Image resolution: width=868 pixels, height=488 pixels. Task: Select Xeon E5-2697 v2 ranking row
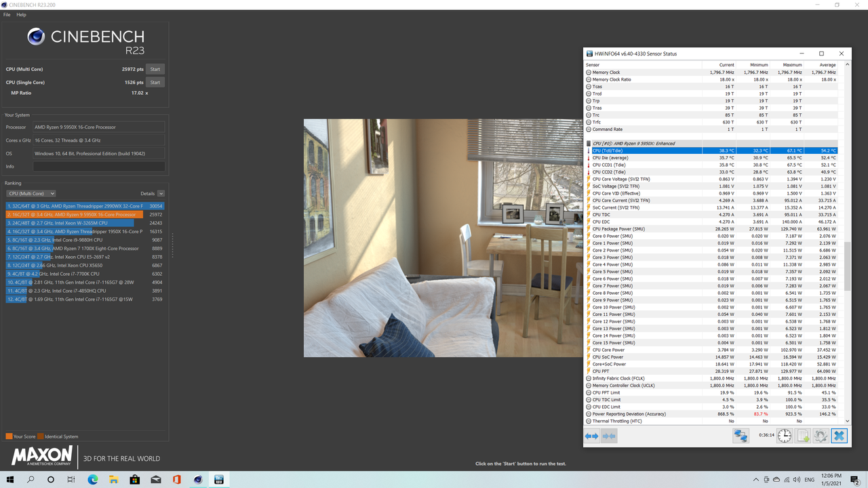pos(85,257)
